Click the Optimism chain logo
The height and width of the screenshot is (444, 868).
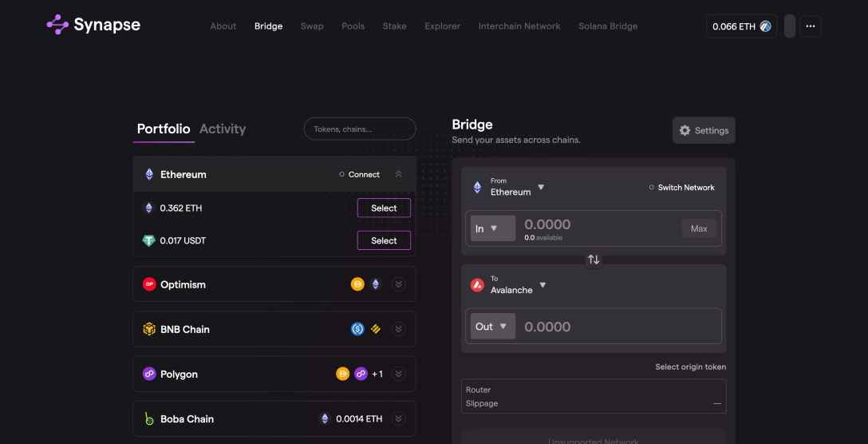coord(149,284)
